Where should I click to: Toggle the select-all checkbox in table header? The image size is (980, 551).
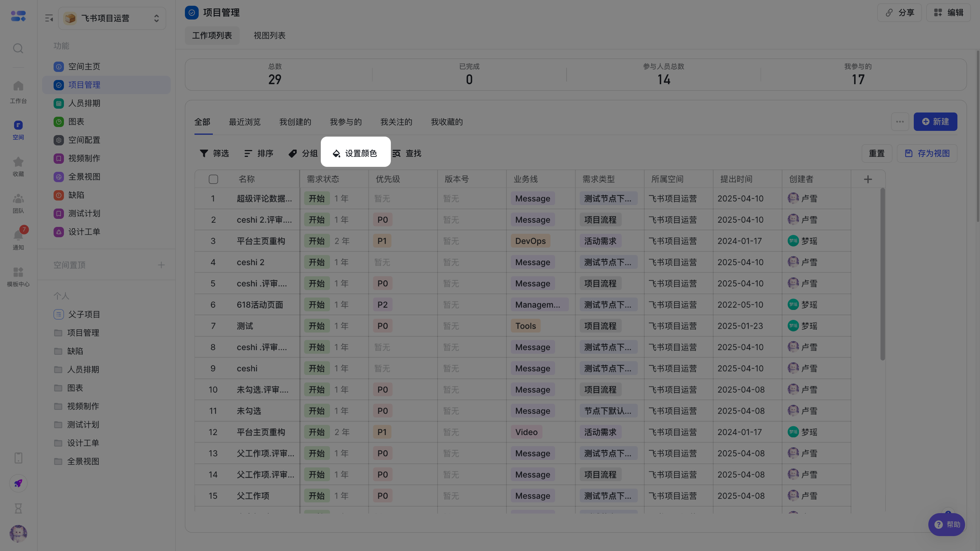click(213, 179)
